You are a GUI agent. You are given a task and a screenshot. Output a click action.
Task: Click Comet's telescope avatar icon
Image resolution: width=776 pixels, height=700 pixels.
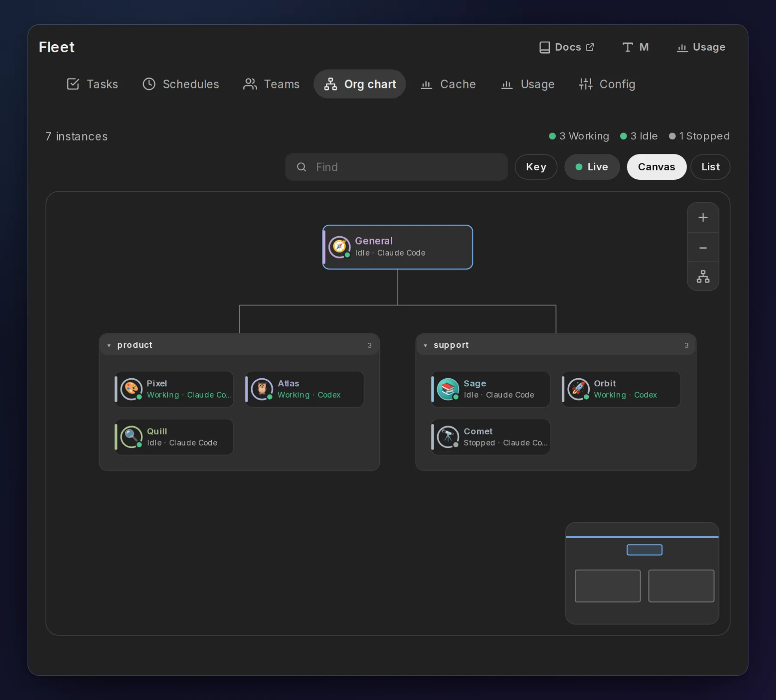coord(448,437)
